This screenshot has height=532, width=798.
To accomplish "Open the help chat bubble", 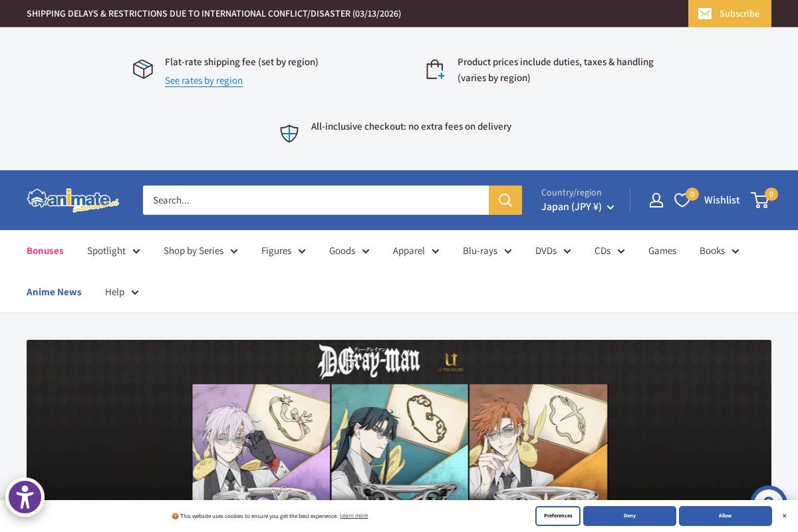I will coord(769,500).
